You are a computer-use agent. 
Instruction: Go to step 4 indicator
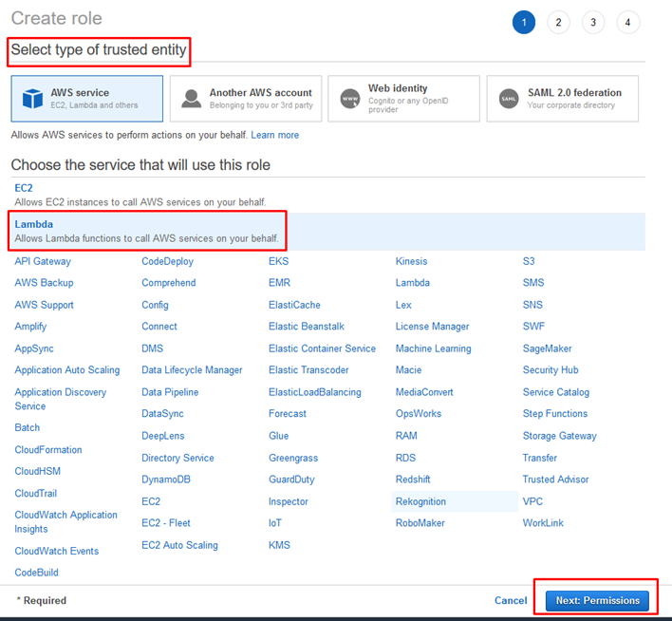(627, 22)
